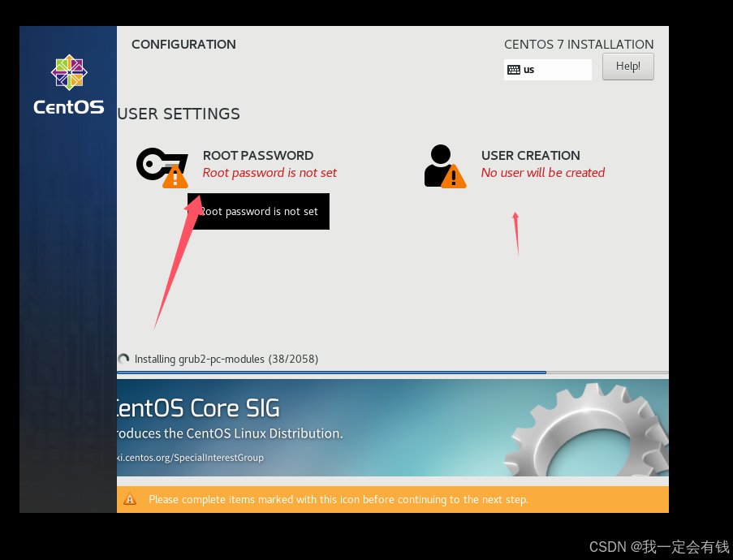
Task: Click the CentOS Core SIG banner
Action: (x=393, y=428)
